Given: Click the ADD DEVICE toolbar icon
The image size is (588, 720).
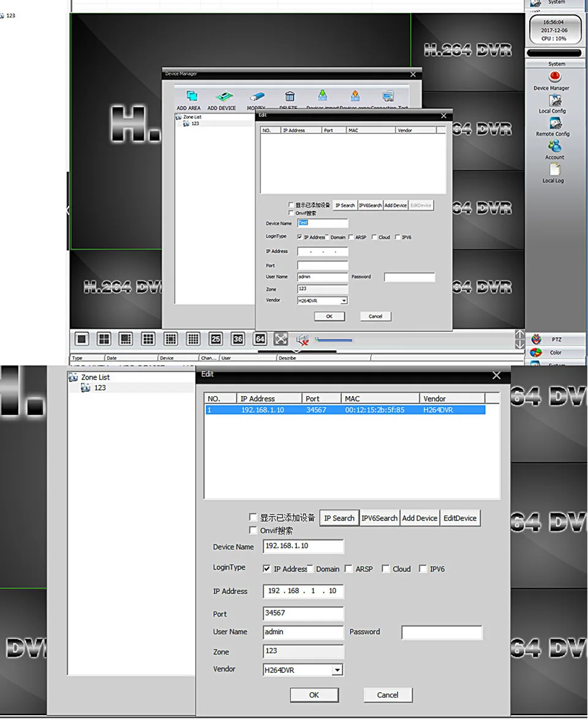Looking at the screenshot, I should point(224,96).
